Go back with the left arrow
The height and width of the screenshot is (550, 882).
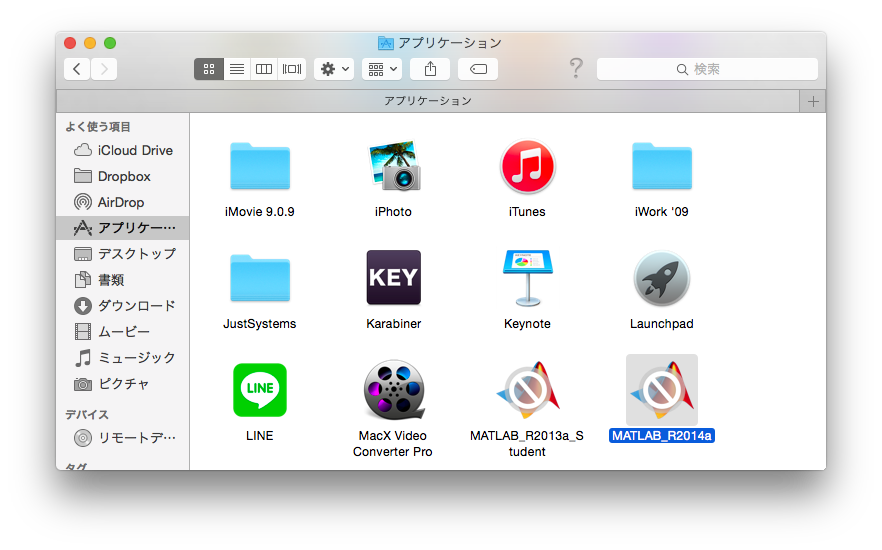point(77,69)
